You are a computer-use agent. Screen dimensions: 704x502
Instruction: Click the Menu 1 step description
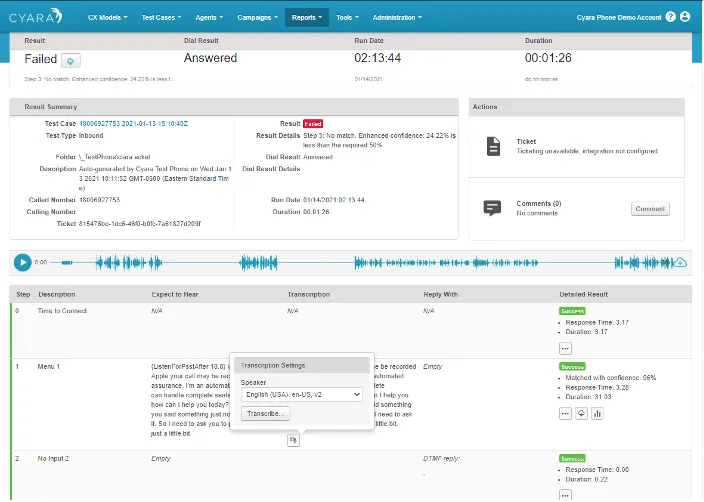(48, 367)
